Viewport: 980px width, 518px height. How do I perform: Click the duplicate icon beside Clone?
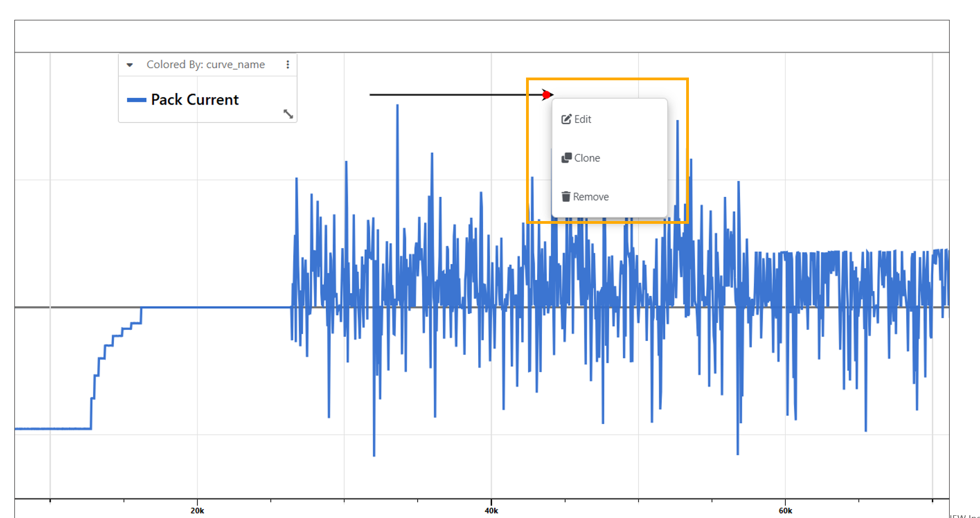click(566, 158)
